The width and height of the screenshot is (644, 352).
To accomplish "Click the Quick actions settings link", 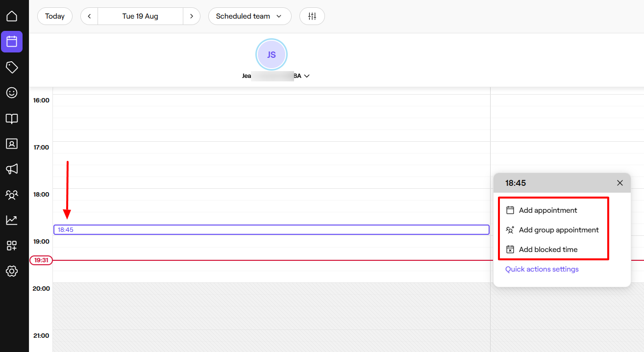I will click(542, 269).
